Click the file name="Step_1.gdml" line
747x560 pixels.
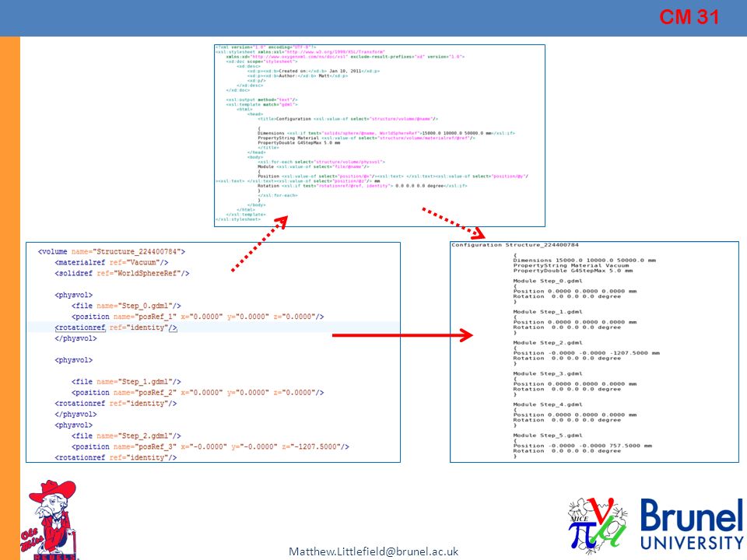pyautogui.click(x=126, y=381)
